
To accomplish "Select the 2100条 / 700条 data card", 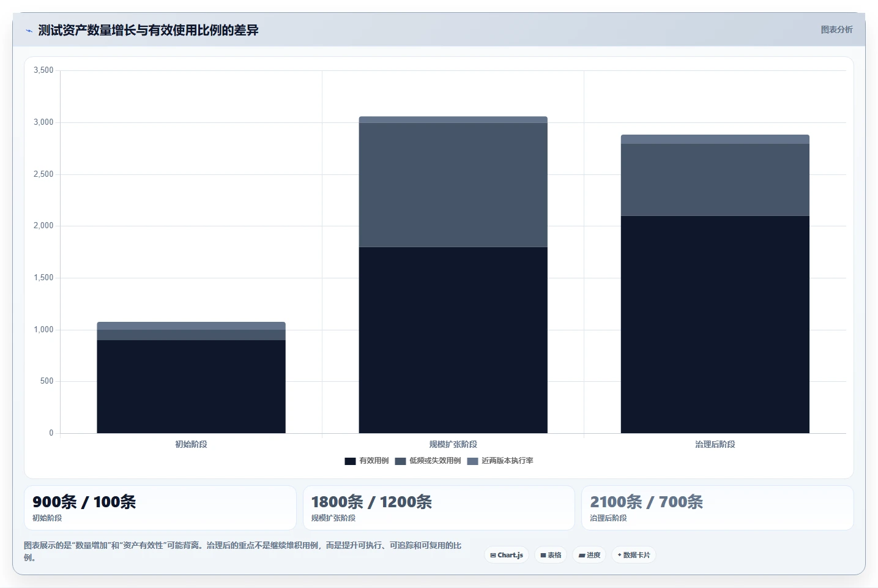I will coord(717,508).
